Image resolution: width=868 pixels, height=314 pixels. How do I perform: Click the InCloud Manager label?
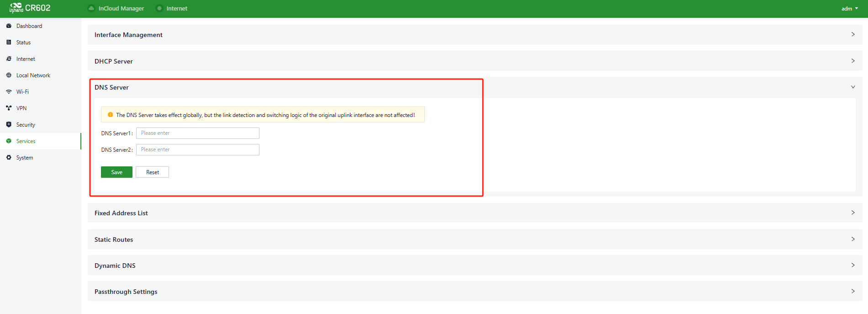(121, 9)
